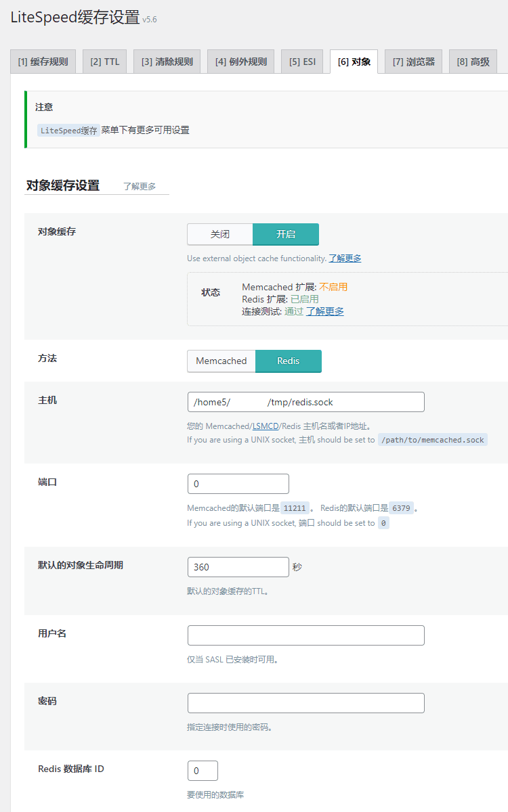Select the [6] 对象 tab
This screenshot has height=812, width=508.
pos(353,61)
